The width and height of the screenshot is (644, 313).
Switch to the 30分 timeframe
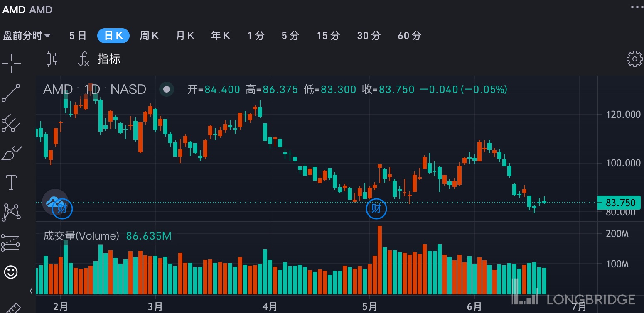[x=369, y=36]
